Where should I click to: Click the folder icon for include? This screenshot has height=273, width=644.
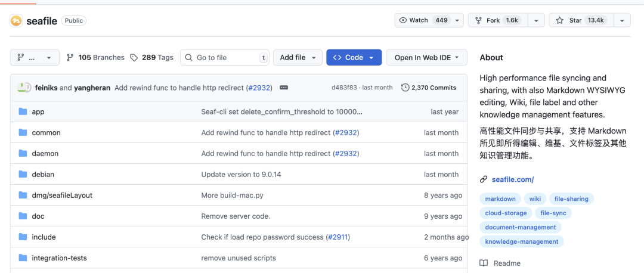click(x=23, y=237)
